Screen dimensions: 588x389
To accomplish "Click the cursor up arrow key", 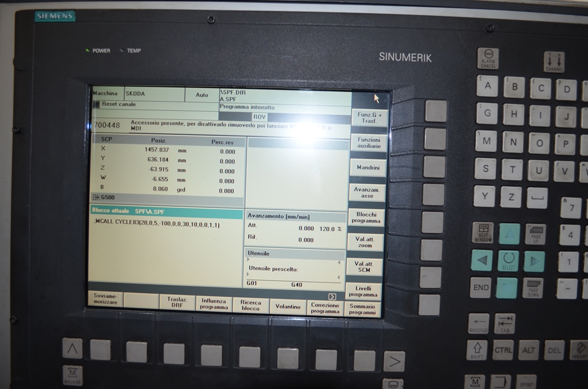I will (x=509, y=234).
